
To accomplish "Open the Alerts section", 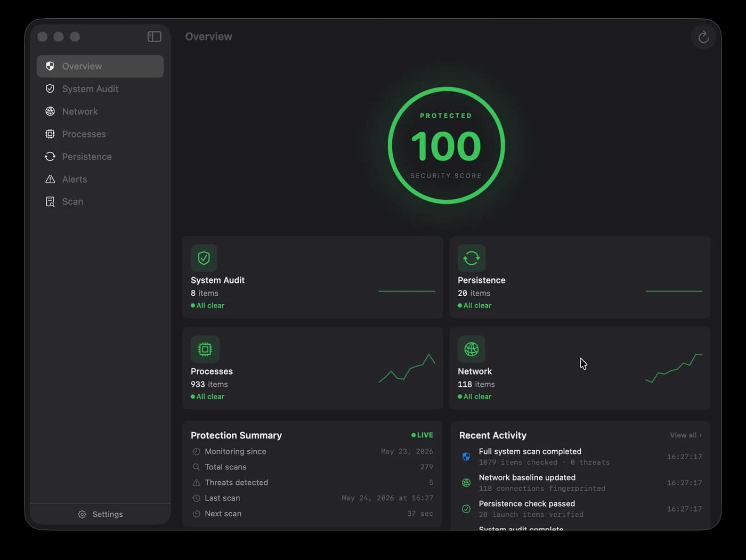I will pyautogui.click(x=100, y=179).
